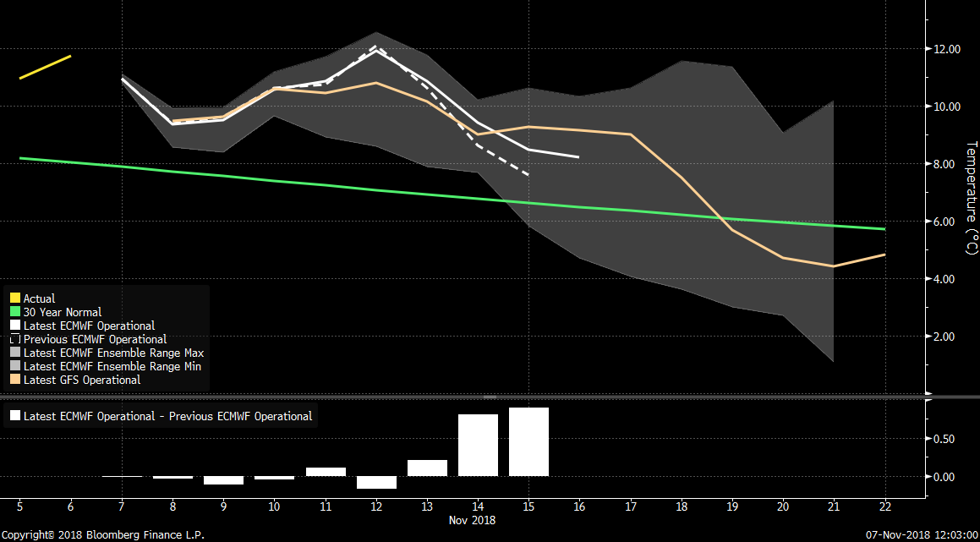
Task: Click the 'Temperature (°C)' axis title
Action: 971,198
